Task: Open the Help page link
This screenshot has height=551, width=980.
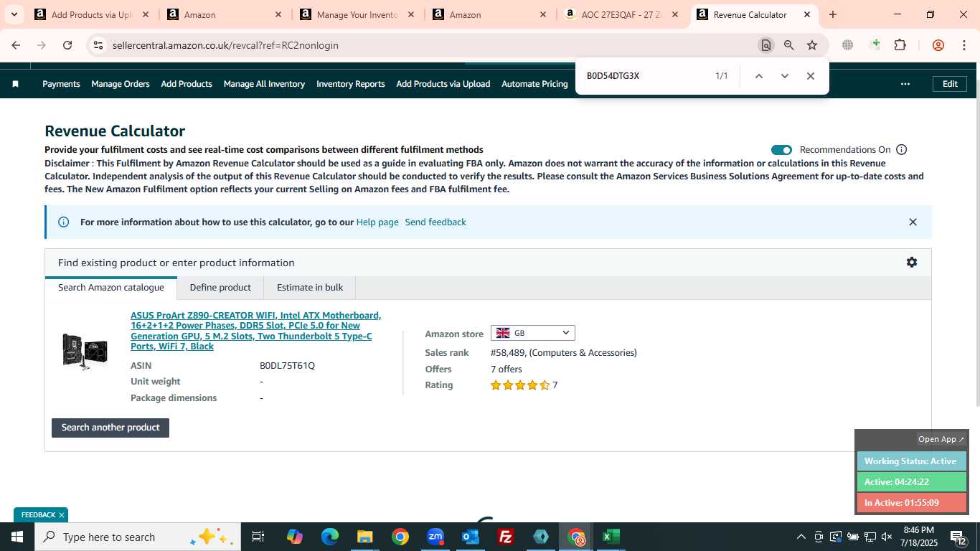Action: point(377,222)
